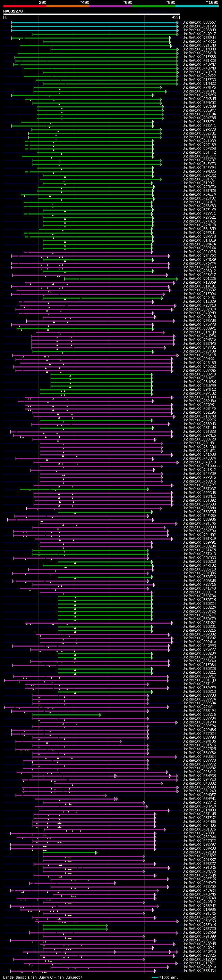222x980 pixels.
Task: Select label UniRef100_Q42193
Action: 199,852
